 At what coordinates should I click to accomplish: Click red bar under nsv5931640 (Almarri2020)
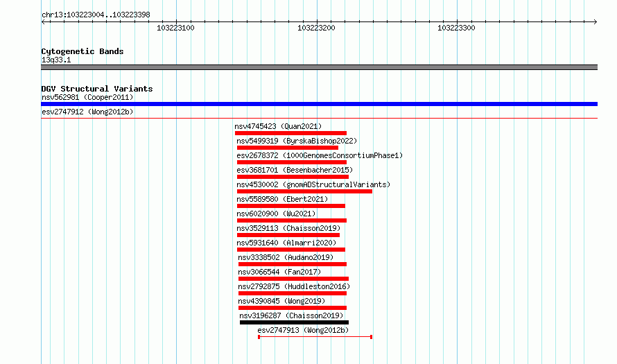click(x=290, y=250)
